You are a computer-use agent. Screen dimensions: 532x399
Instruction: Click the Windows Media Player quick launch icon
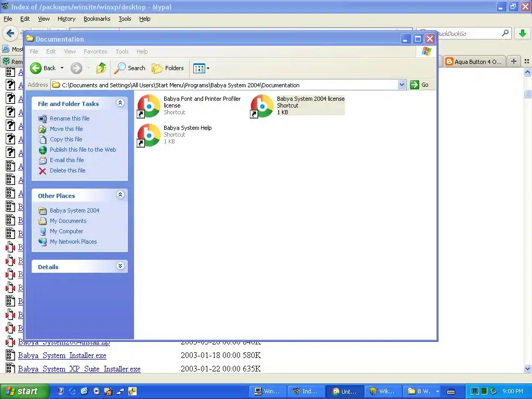point(96,391)
